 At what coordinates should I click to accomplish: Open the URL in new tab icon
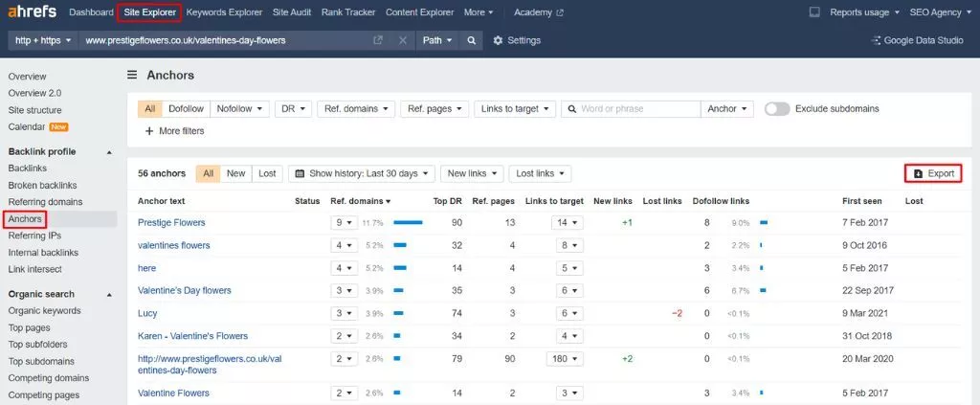click(x=377, y=40)
